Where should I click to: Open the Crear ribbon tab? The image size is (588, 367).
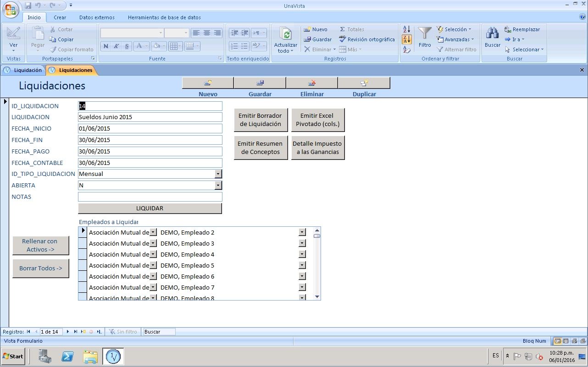tap(60, 17)
